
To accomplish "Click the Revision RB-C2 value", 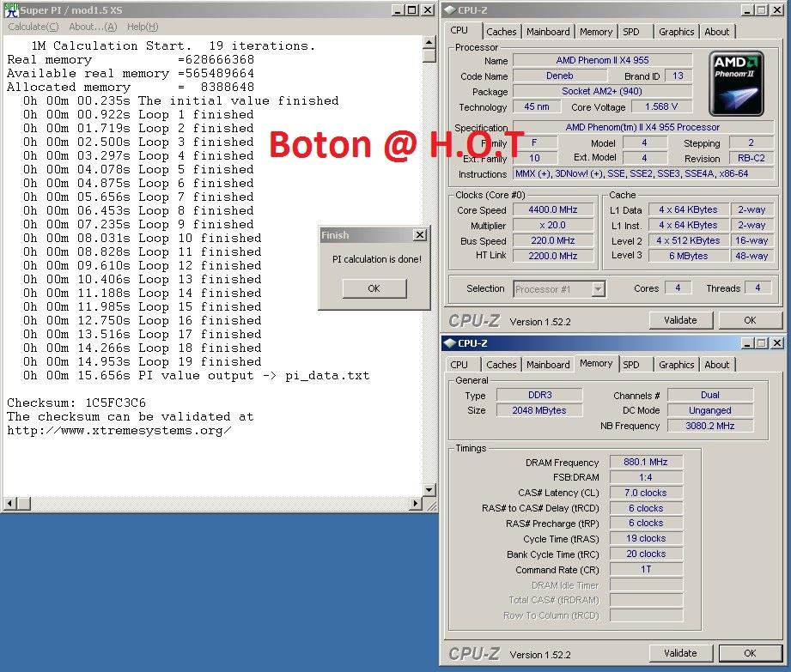I will coord(751,158).
